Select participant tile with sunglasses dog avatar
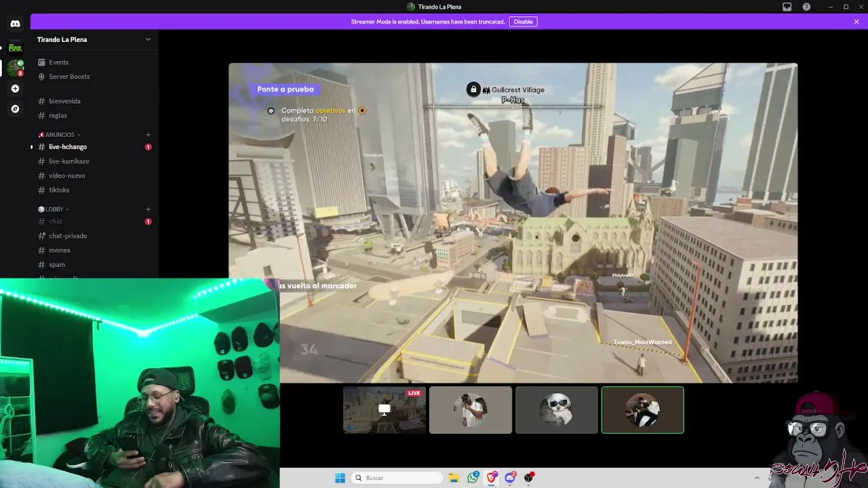868x488 pixels. point(557,410)
